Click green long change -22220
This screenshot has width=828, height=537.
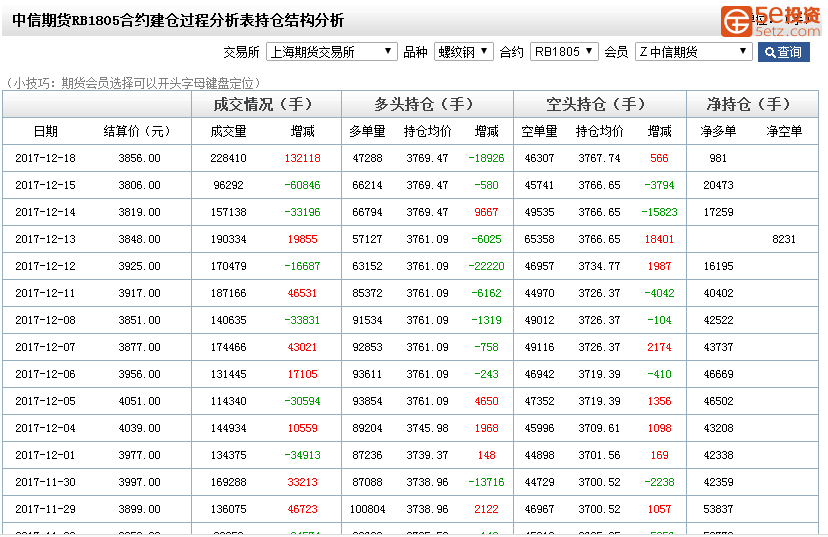[x=486, y=266]
